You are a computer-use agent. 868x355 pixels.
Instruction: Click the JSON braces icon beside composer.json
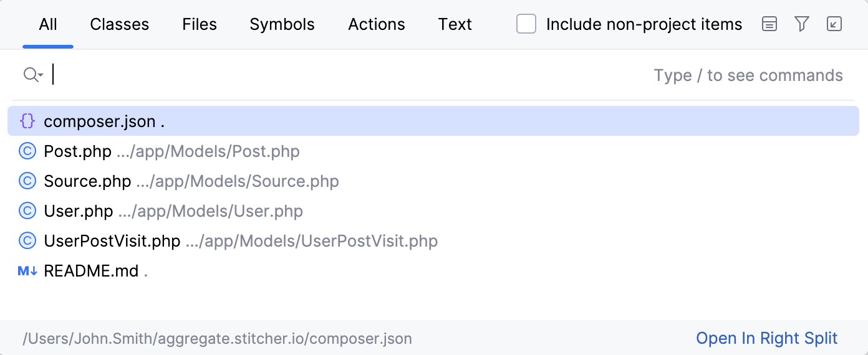pos(27,121)
